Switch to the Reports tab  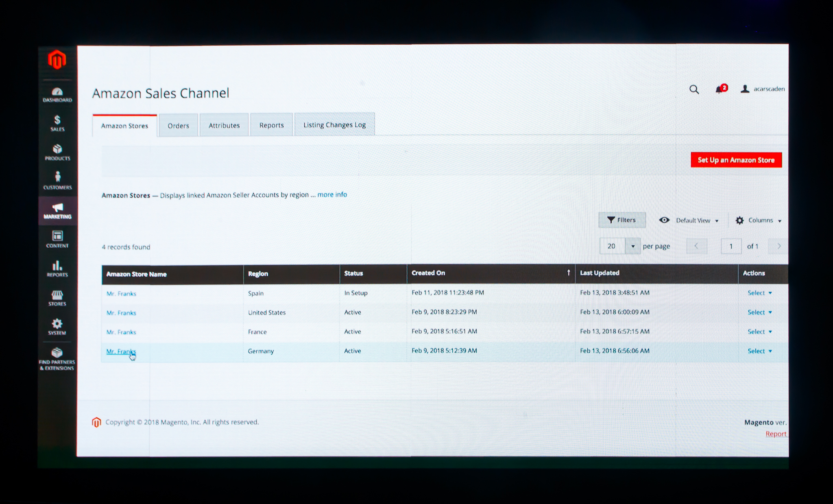point(271,125)
